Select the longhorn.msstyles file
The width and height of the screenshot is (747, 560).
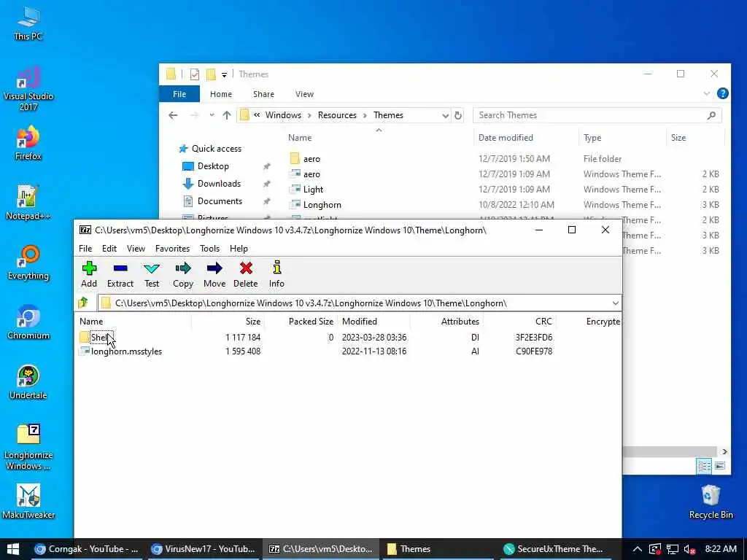121,351
